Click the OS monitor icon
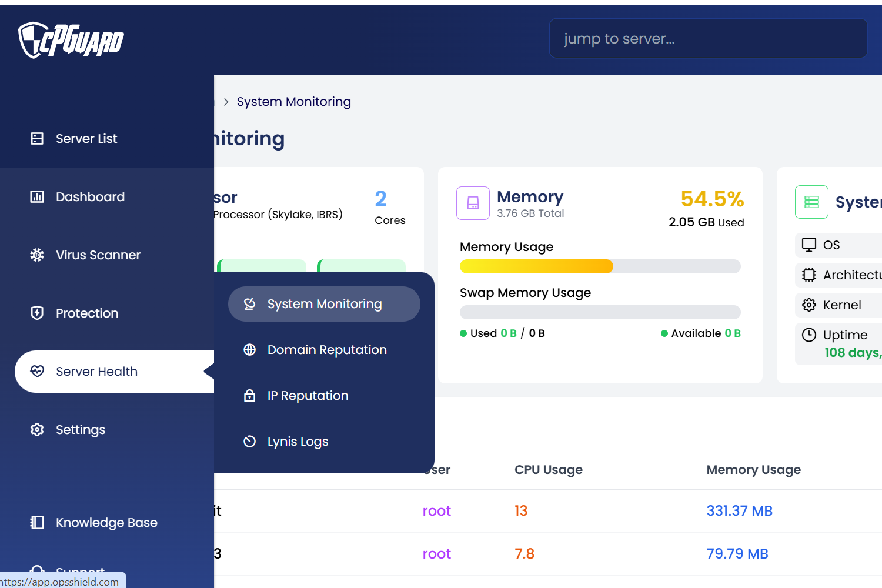This screenshot has width=882, height=588. click(809, 245)
